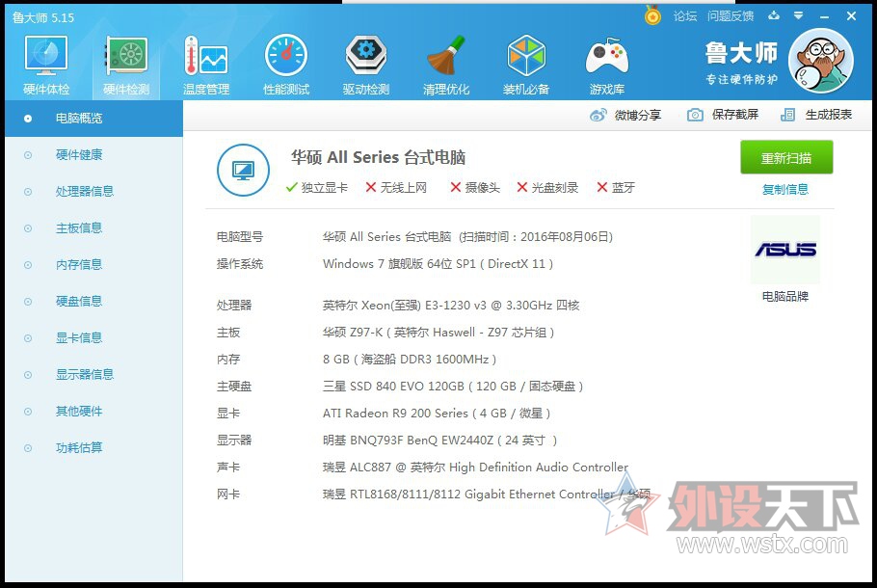Switch to 硬件健康 in sidebar

coord(79,155)
